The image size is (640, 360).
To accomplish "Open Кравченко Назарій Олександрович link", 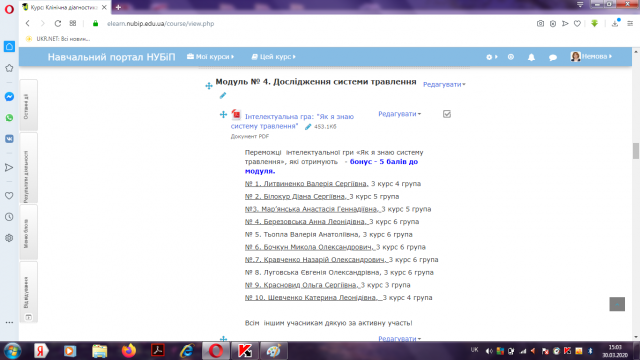I will [316, 260].
